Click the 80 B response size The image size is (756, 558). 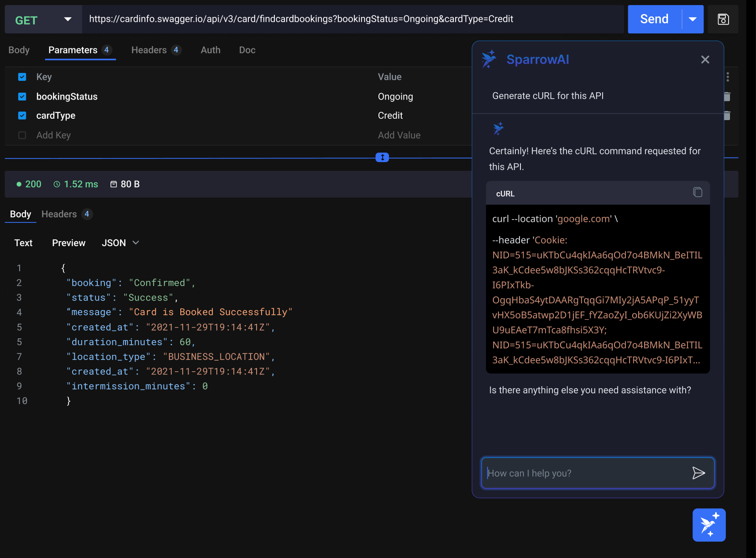[x=125, y=184]
